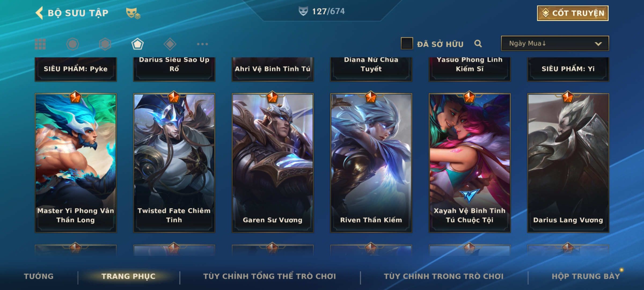
Task: Select the Riven Thần Kiếm skin card
Action: (371, 163)
